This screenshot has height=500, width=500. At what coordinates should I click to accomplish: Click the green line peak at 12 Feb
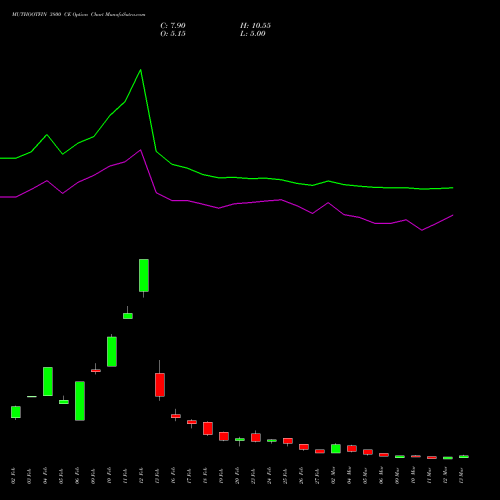(x=141, y=70)
